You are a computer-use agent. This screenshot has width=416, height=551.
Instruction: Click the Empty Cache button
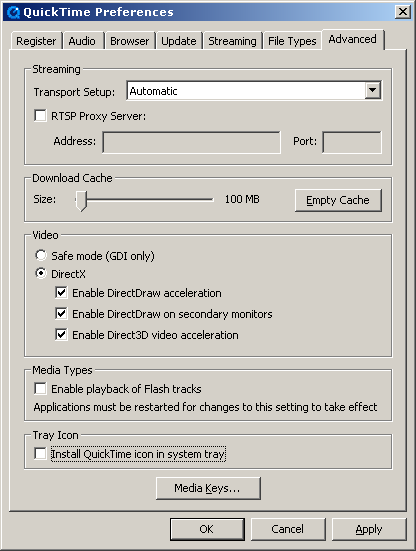click(x=338, y=200)
